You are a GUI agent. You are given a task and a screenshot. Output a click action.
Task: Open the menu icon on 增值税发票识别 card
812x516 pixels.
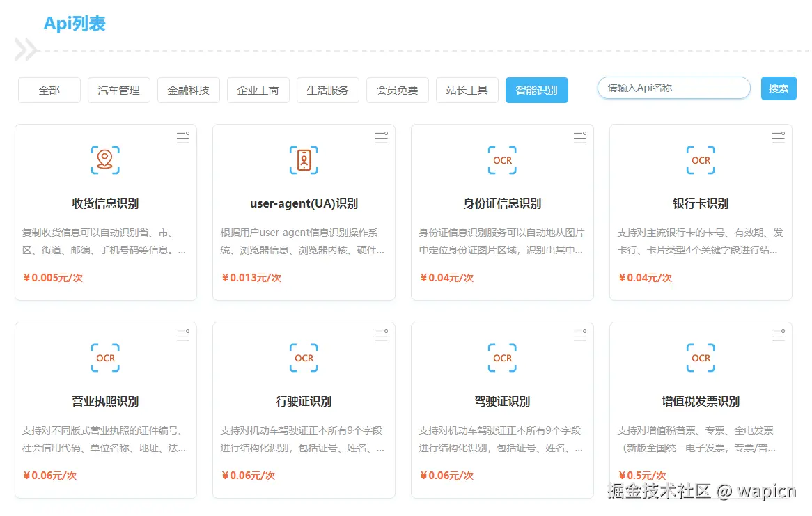(779, 336)
